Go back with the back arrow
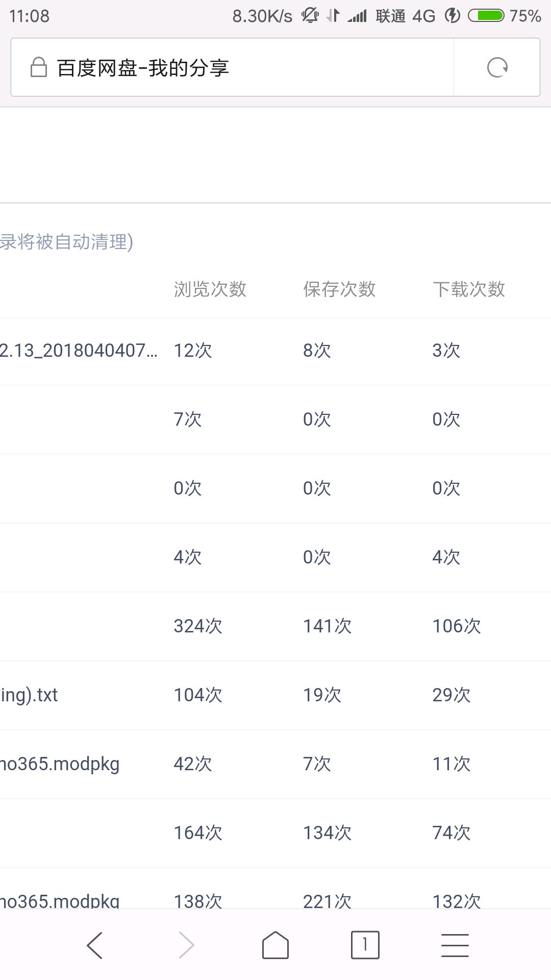This screenshot has height=980, width=551. tap(95, 945)
